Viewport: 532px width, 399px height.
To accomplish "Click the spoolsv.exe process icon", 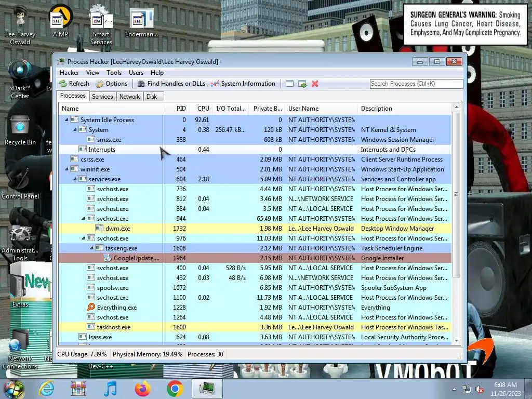I will (x=90, y=287).
